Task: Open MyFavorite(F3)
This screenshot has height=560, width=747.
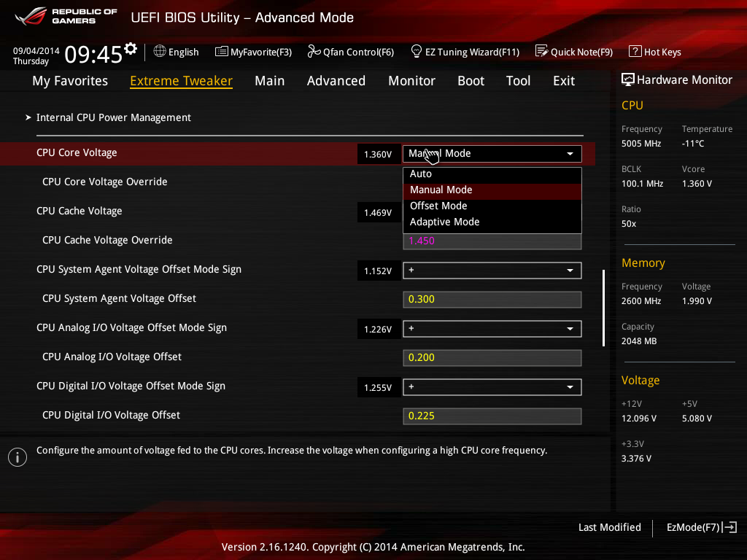Action: pyautogui.click(x=253, y=52)
